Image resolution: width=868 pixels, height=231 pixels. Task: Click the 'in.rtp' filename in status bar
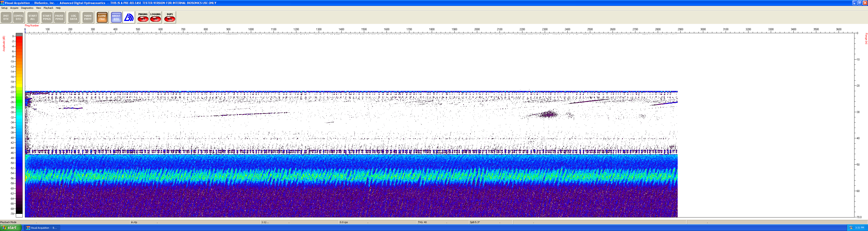click(x=134, y=222)
